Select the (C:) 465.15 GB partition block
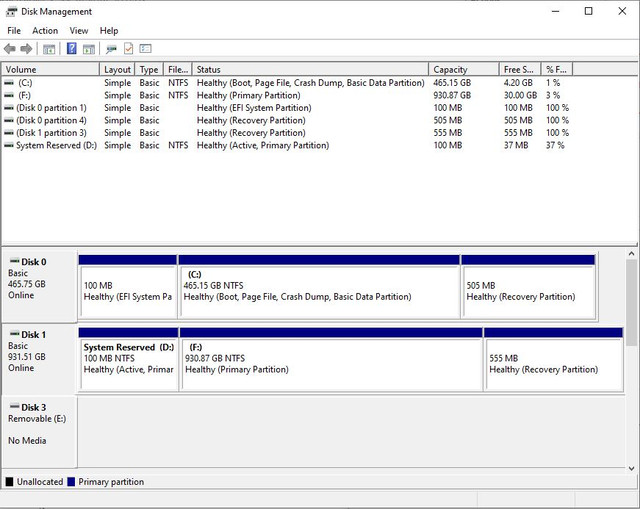This screenshot has width=640, height=509. [319, 287]
